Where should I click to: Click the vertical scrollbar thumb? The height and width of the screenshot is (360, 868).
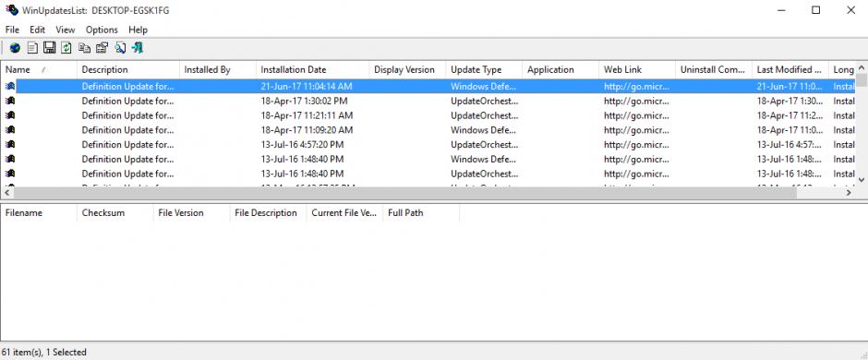tap(862, 80)
